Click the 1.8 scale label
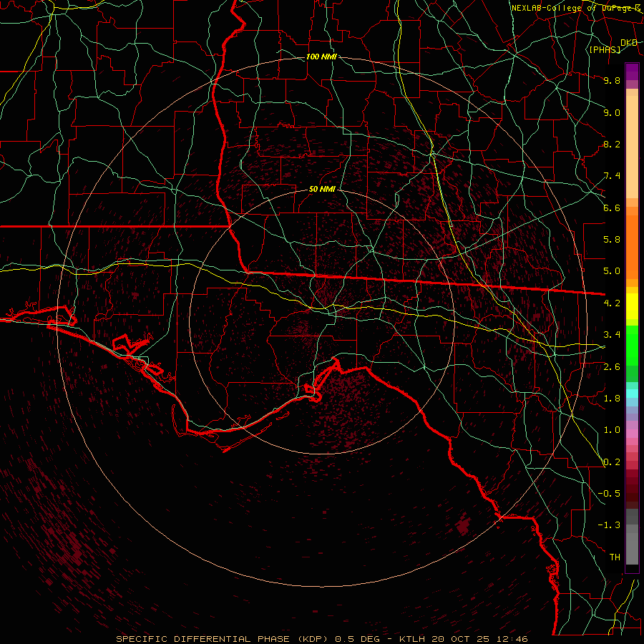The height and width of the screenshot is (644, 644). click(612, 399)
